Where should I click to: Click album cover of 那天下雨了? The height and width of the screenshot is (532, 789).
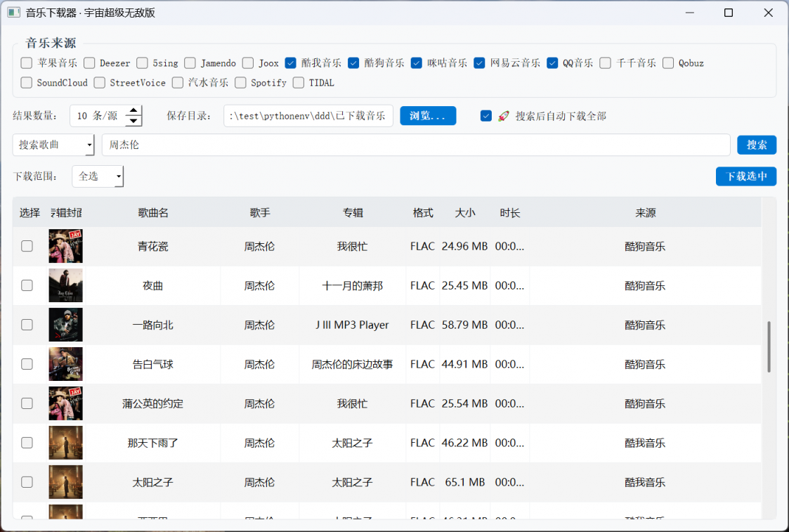coord(65,443)
